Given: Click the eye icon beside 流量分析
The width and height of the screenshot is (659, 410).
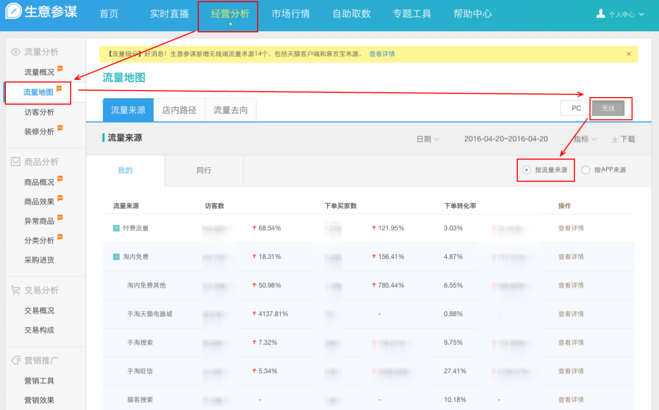Looking at the screenshot, I should coord(16,52).
